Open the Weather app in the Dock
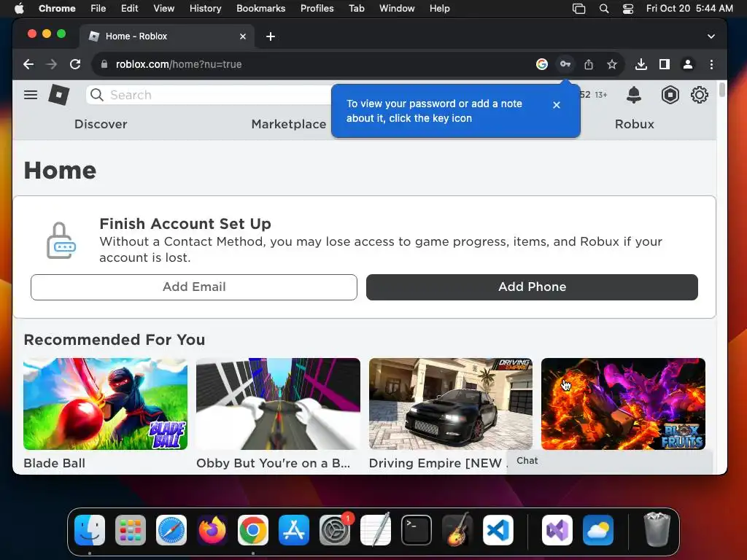This screenshot has height=560, width=747. pos(598,529)
